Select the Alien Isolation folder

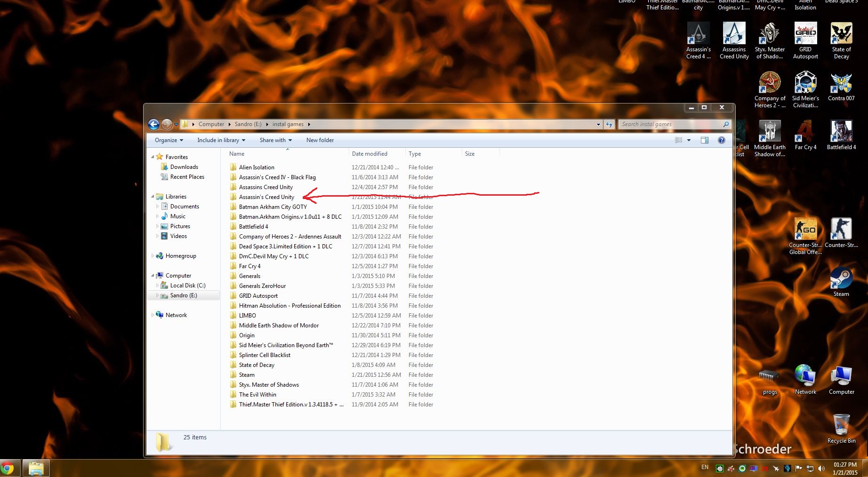257,167
